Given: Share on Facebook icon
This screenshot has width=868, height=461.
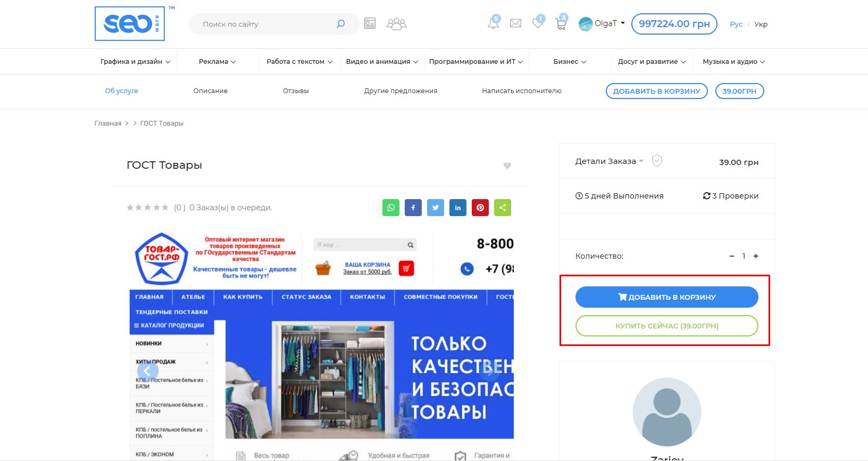Looking at the screenshot, I should coord(413,208).
